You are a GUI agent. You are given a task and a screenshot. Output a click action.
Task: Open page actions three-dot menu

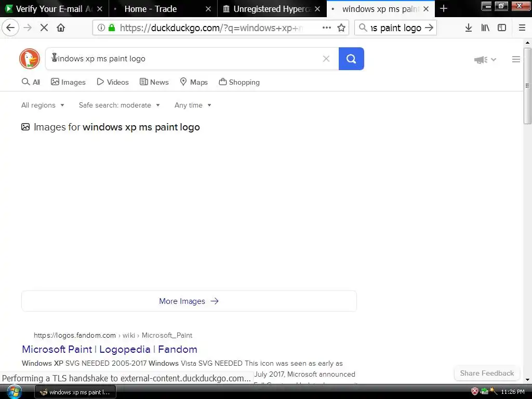click(327, 28)
